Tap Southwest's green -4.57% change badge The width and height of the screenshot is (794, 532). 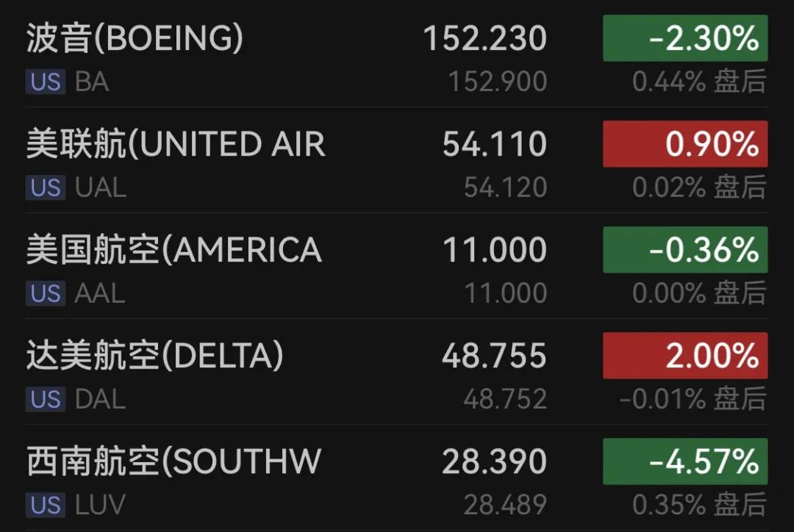684,461
